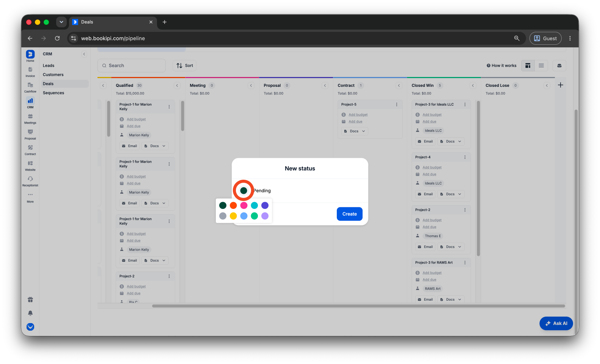Choose the dark green color swatch
600x364 pixels.
223,205
